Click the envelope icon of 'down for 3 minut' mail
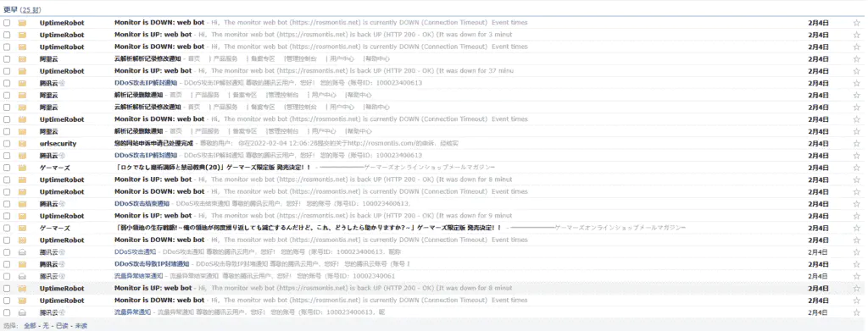868x331 pixels. click(x=23, y=35)
